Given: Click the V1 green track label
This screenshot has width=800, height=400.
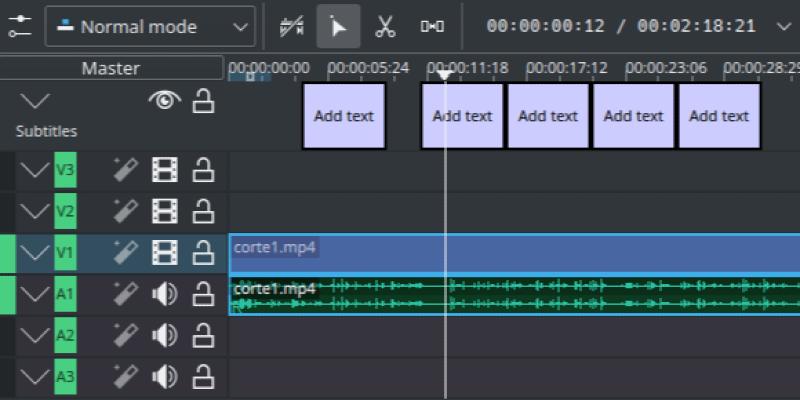Looking at the screenshot, I should point(65,253).
